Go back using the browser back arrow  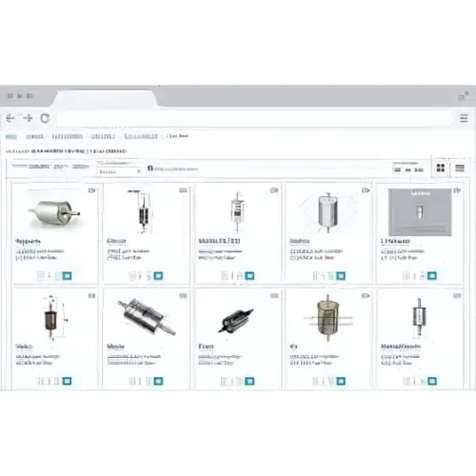pyautogui.click(x=10, y=118)
